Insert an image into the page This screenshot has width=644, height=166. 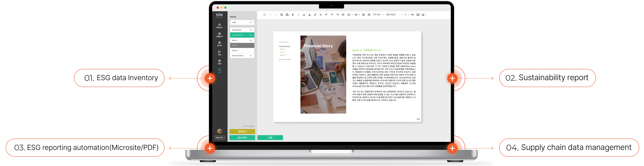pyautogui.click(x=418, y=15)
